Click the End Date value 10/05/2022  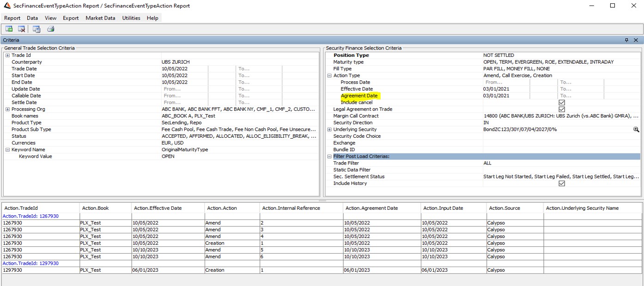click(175, 82)
